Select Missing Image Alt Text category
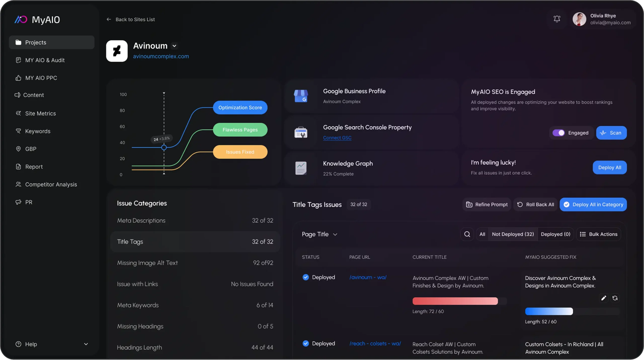 (x=195, y=263)
